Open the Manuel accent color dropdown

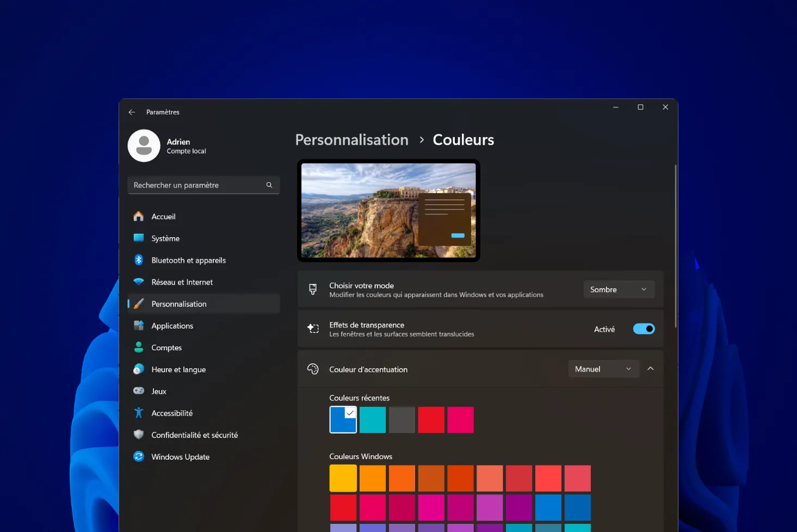point(604,369)
